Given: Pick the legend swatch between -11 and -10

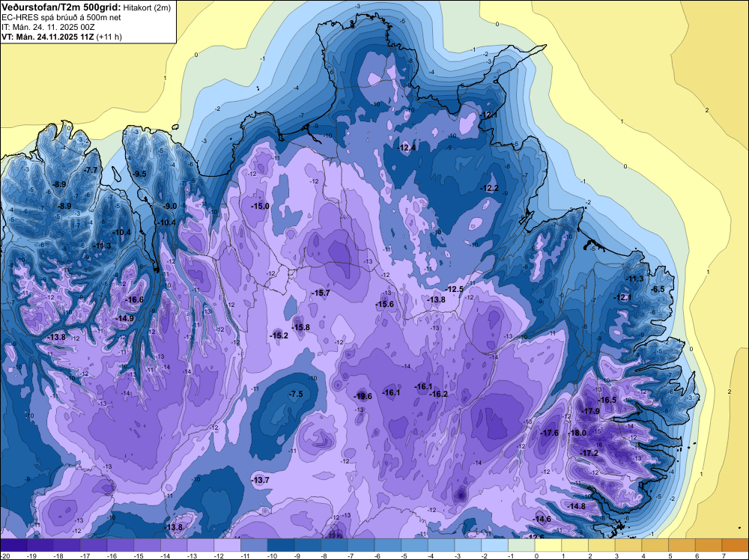Looking at the screenshot, I should [x=254, y=545].
